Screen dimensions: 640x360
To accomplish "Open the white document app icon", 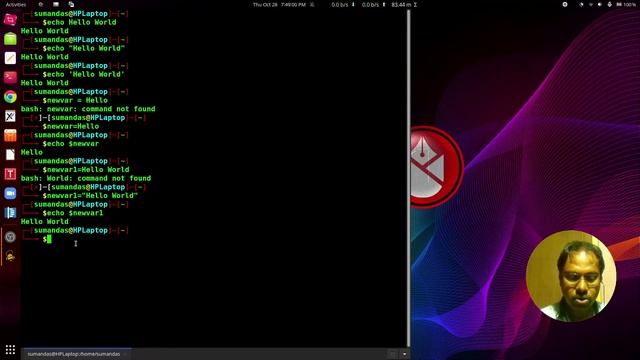I will (x=10, y=155).
